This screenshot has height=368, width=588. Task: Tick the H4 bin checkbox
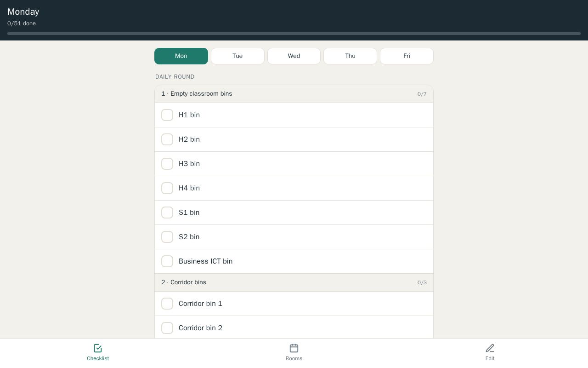[167, 188]
